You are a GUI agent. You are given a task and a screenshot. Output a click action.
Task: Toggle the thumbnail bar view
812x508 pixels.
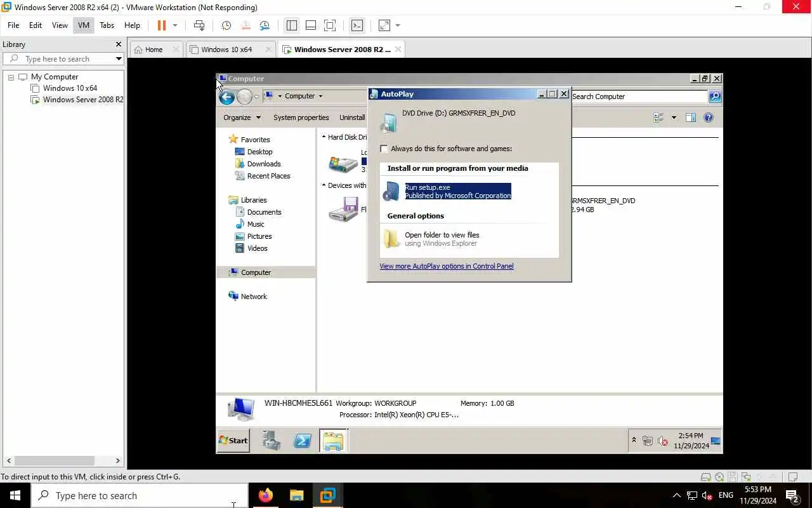pyautogui.click(x=311, y=25)
